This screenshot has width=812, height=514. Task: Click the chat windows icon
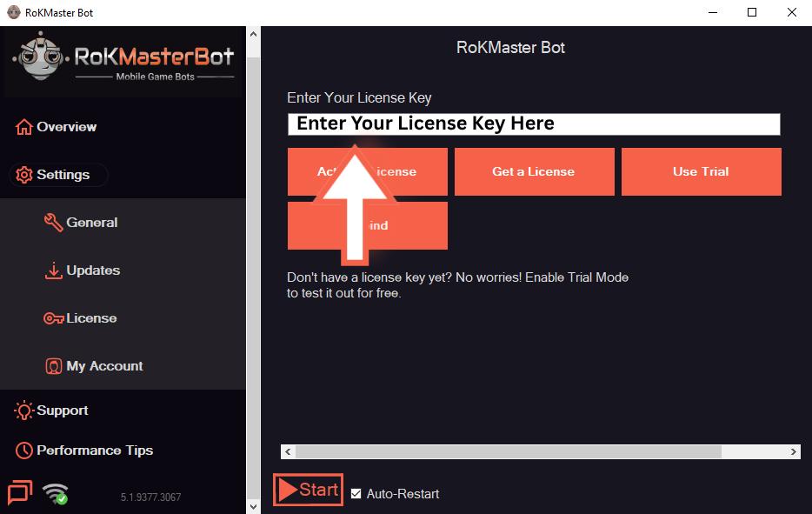click(20, 491)
